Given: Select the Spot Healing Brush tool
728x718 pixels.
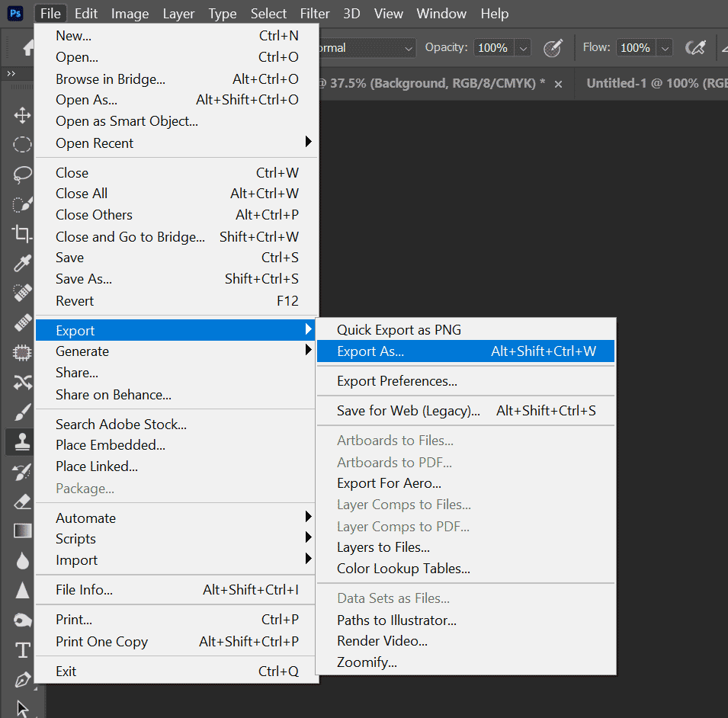Looking at the screenshot, I should click(21, 293).
